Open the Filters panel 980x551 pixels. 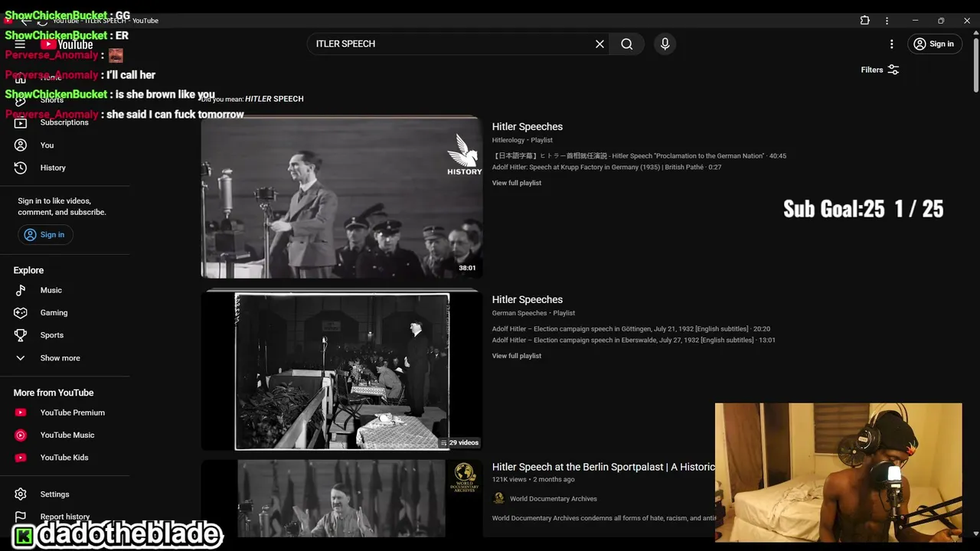point(880,70)
